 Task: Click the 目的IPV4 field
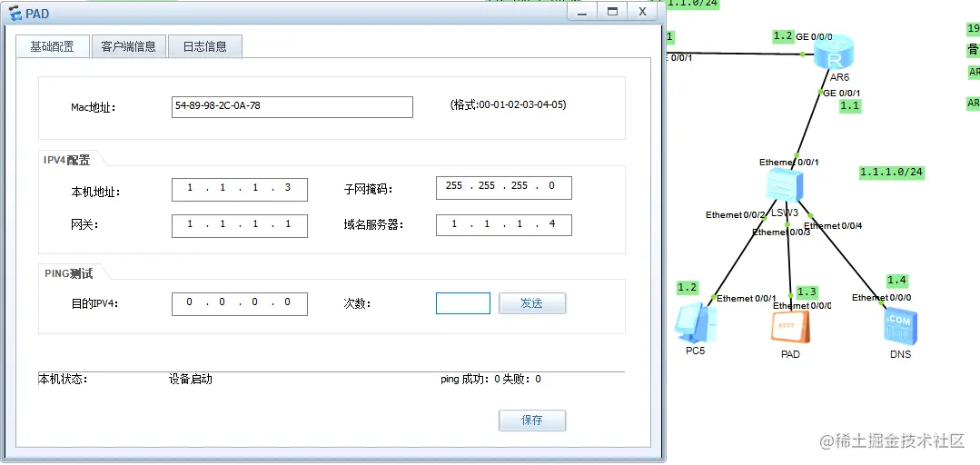click(x=240, y=303)
